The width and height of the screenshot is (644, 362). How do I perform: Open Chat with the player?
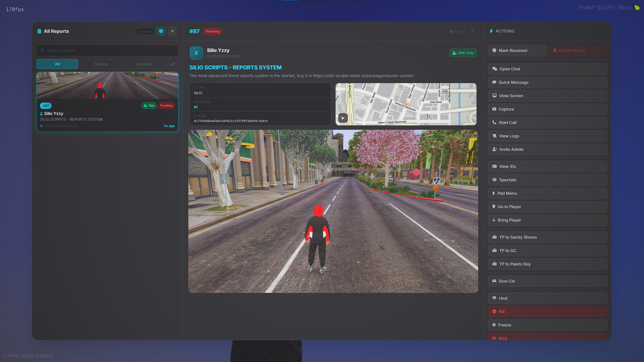click(x=548, y=69)
